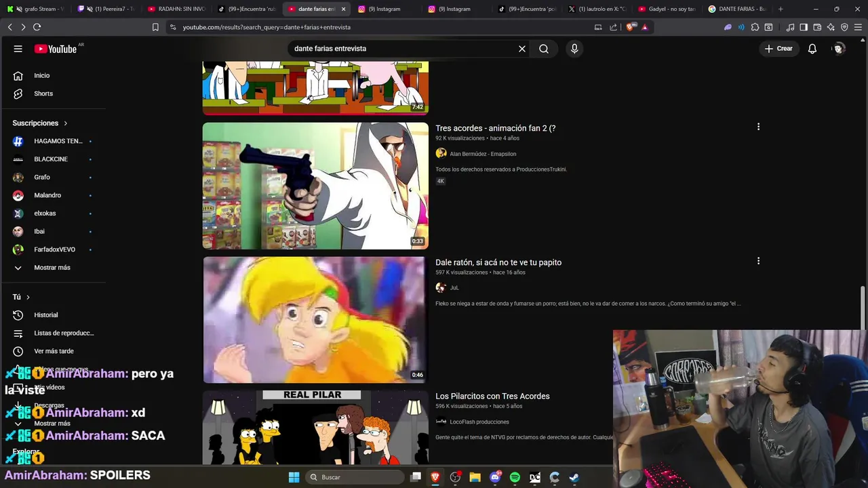
Task: Visit the JuL channel
Action: click(454, 288)
